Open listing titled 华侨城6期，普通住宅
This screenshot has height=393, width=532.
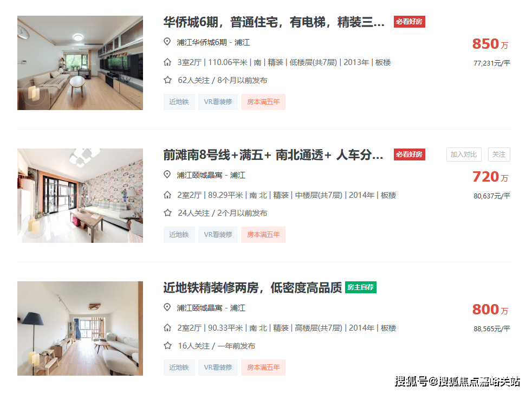(274, 22)
